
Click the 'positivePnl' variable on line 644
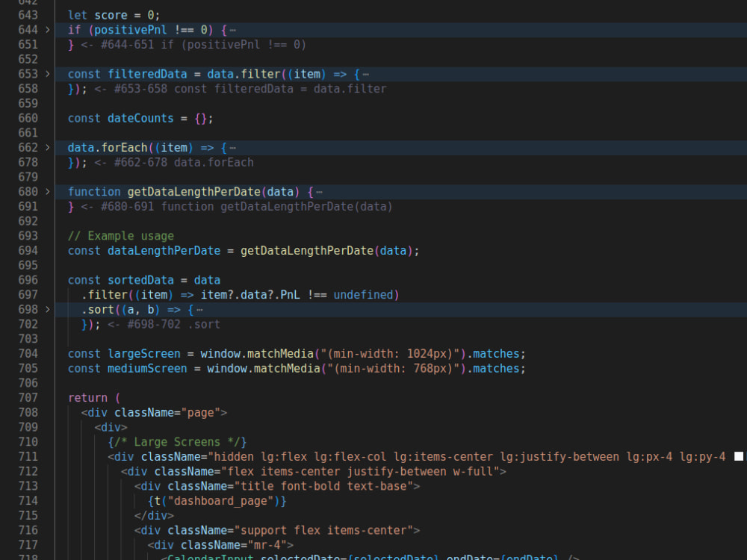(131, 30)
